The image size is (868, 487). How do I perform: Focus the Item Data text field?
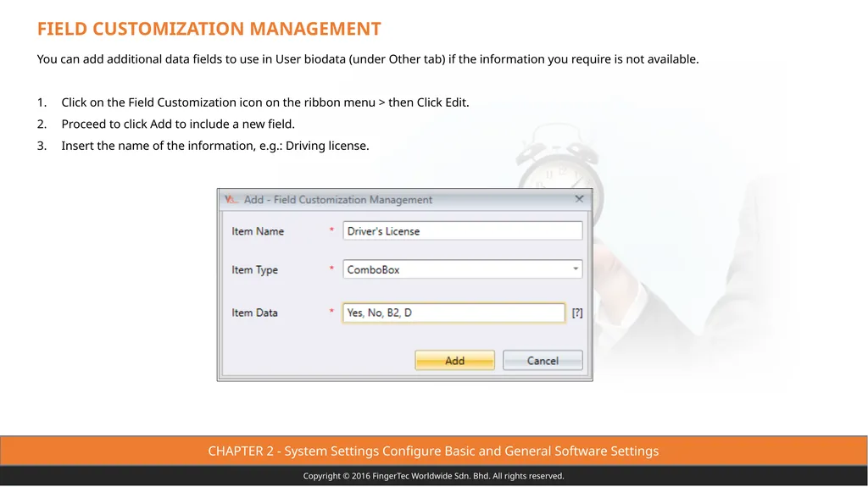click(453, 313)
